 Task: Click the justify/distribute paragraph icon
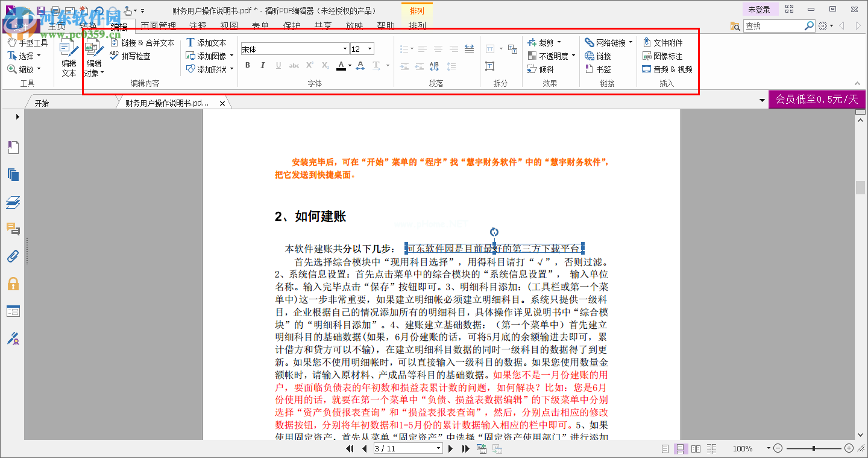tap(470, 49)
